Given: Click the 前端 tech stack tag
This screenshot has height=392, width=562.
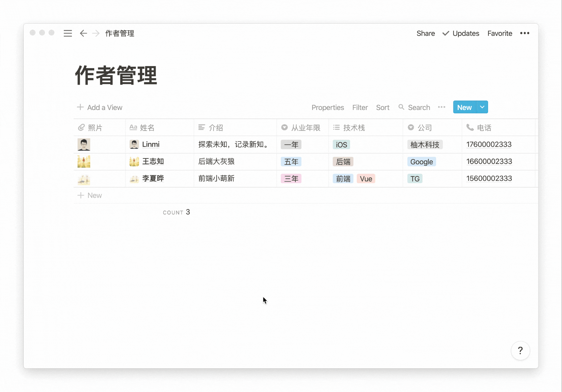Looking at the screenshot, I should point(343,178).
